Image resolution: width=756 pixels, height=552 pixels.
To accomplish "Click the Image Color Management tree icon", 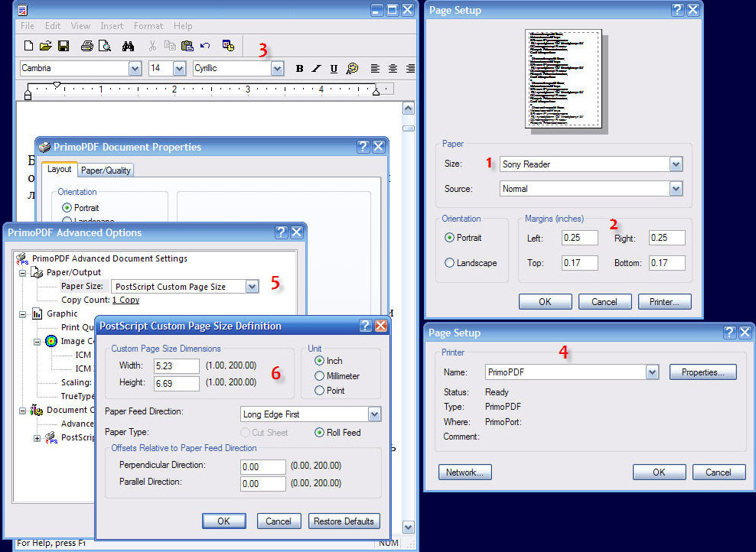I will [x=51, y=341].
